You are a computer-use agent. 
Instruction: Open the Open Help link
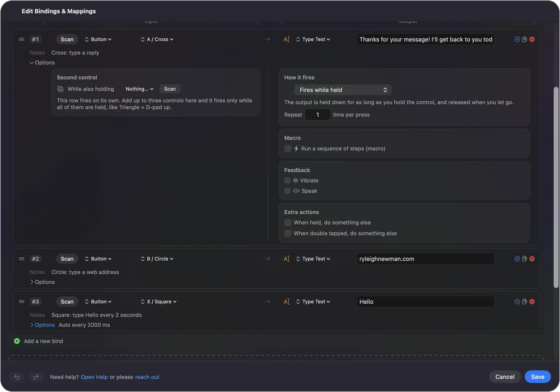94,377
